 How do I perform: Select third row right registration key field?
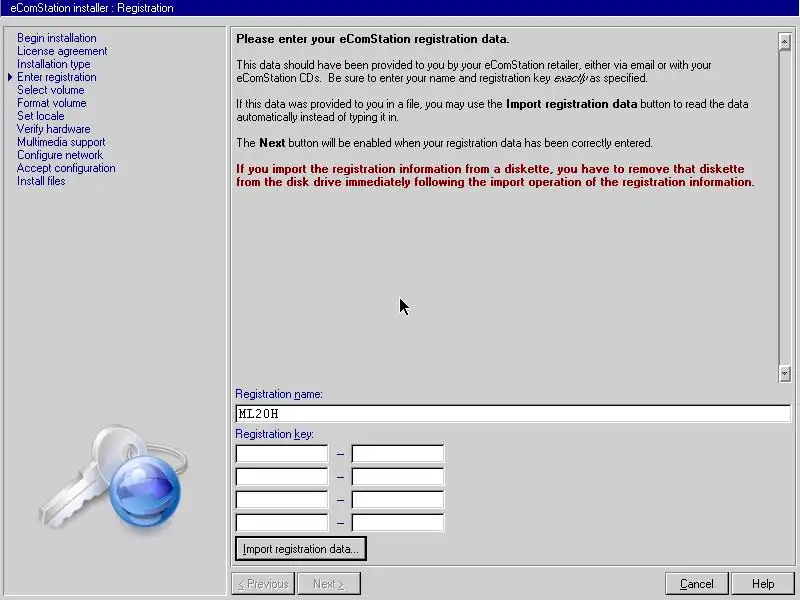(x=398, y=499)
